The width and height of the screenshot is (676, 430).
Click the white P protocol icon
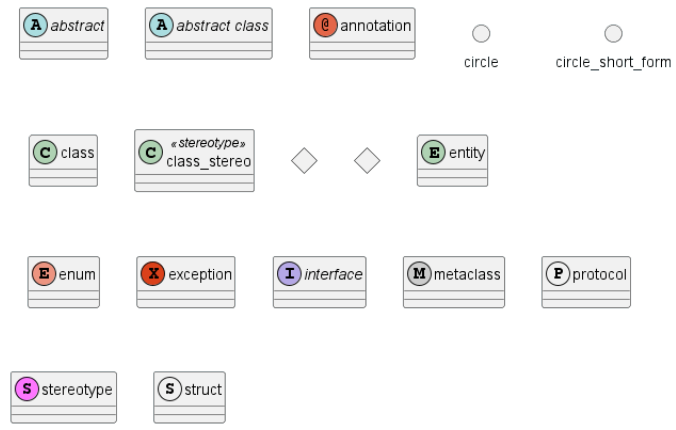558,274
